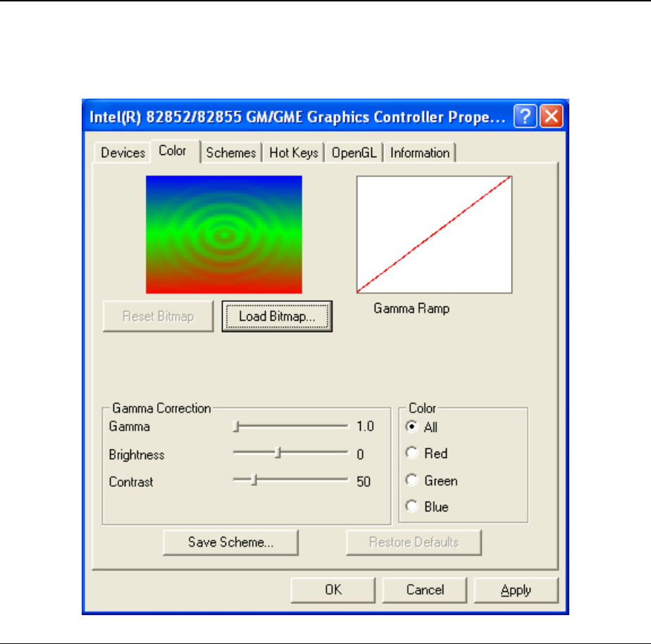Click the help question mark button
The height and width of the screenshot is (644, 651).
[x=525, y=116]
